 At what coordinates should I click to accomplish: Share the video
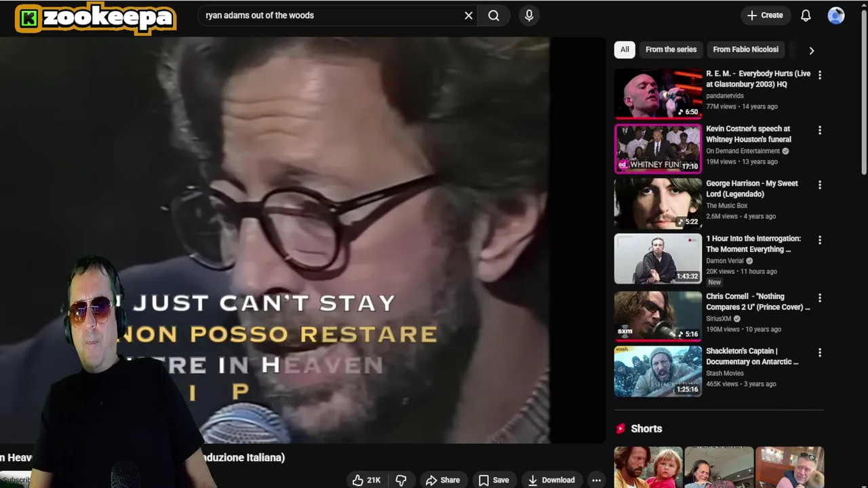click(x=443, y=480)
